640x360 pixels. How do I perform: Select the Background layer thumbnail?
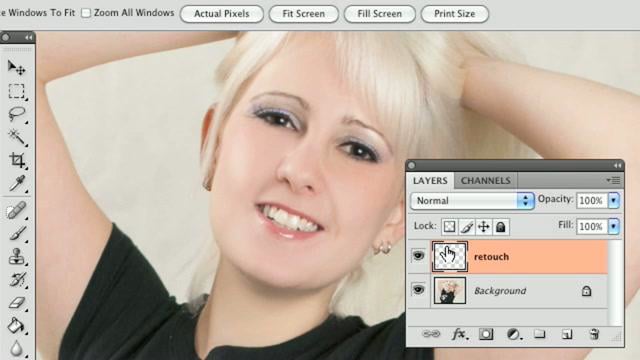450,291
